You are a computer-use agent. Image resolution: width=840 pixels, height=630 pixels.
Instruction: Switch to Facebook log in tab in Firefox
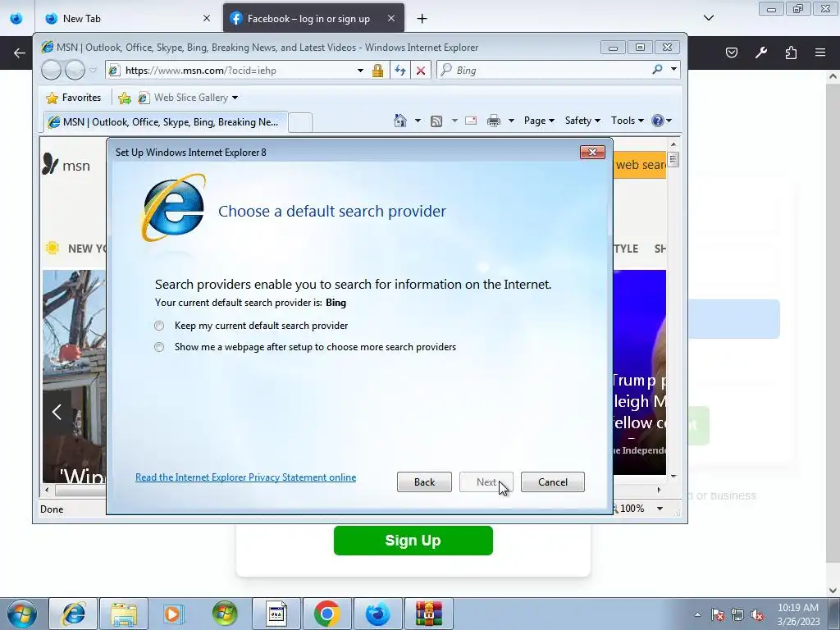pyautogui.click(x=313, y=18)
